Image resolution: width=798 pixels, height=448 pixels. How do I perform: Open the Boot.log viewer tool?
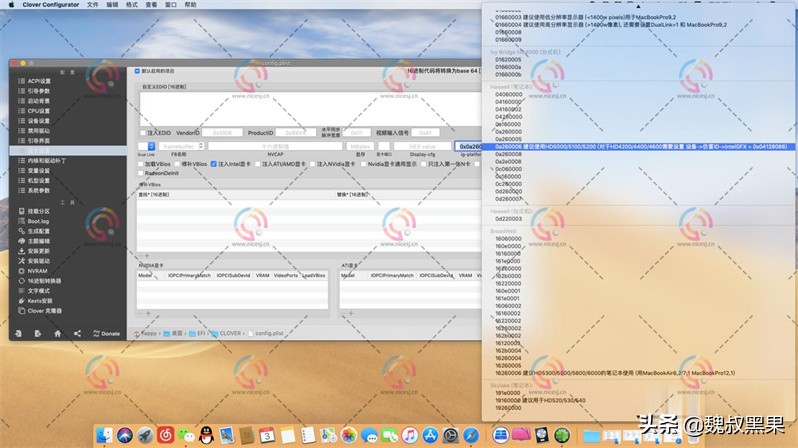(34, 221)
